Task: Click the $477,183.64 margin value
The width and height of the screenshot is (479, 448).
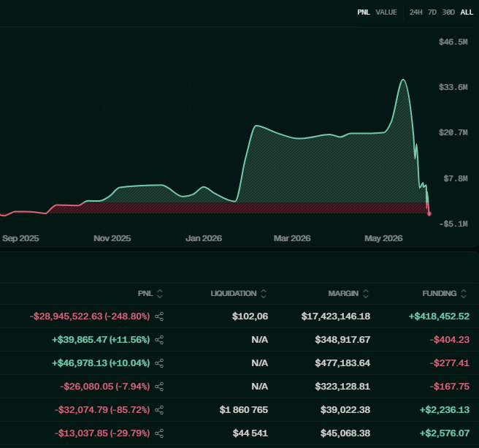Action: tap(342, 363)
